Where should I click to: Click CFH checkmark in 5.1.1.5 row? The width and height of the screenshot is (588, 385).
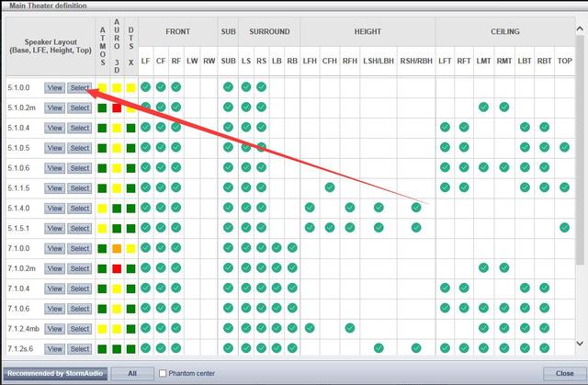330,187
